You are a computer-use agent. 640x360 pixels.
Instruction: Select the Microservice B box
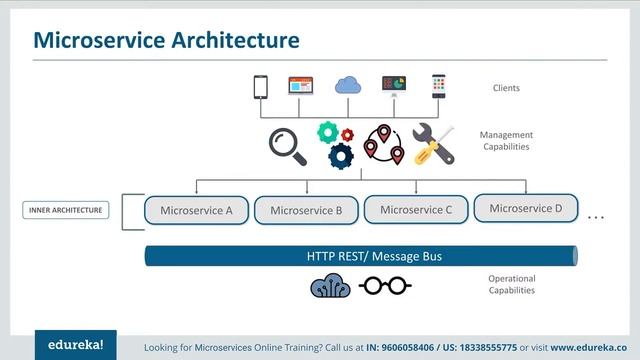(x=306, y=210)
